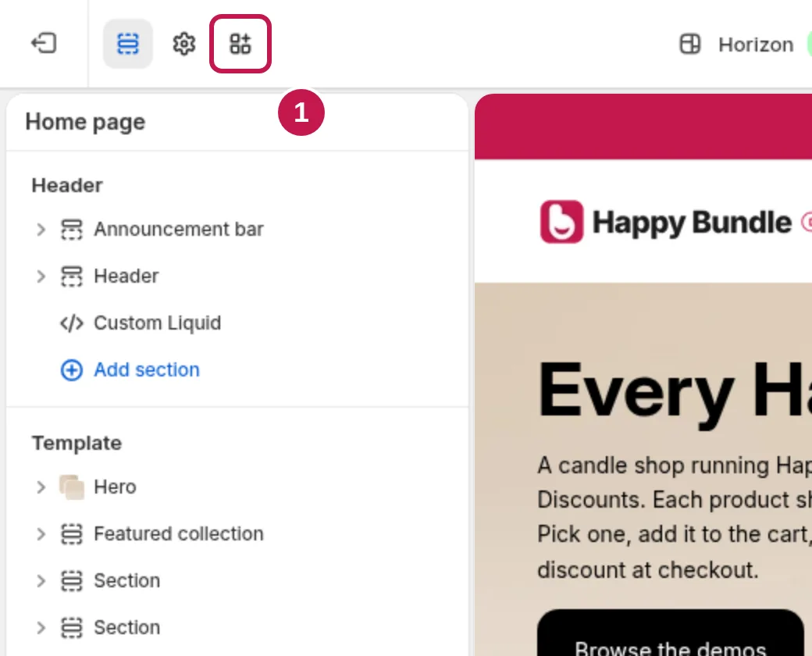Click the Happy Bundle logo in preview
This screenshot has height=656, width=812.
click(x=561, y=222)
